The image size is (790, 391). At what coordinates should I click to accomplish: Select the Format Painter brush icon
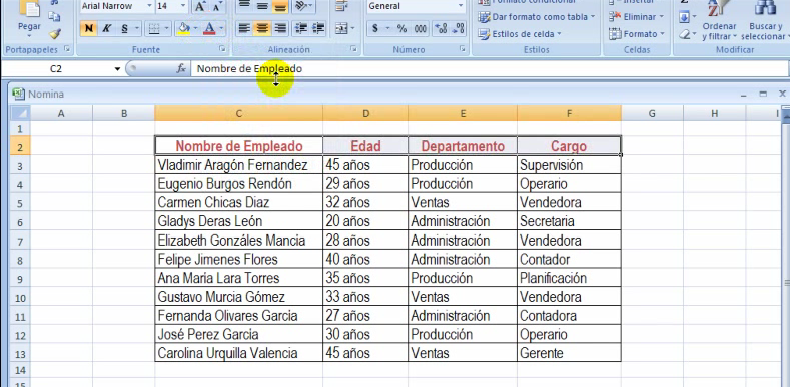click(55, 34)
